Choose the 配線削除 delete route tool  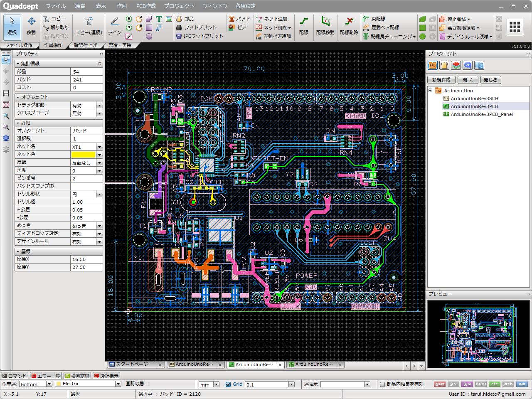coord(349,26)
